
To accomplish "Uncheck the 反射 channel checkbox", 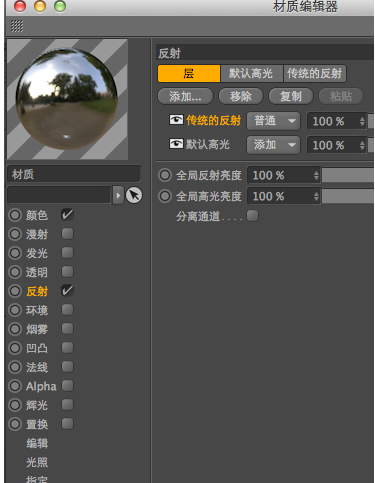I will click(x=67, y=291).
